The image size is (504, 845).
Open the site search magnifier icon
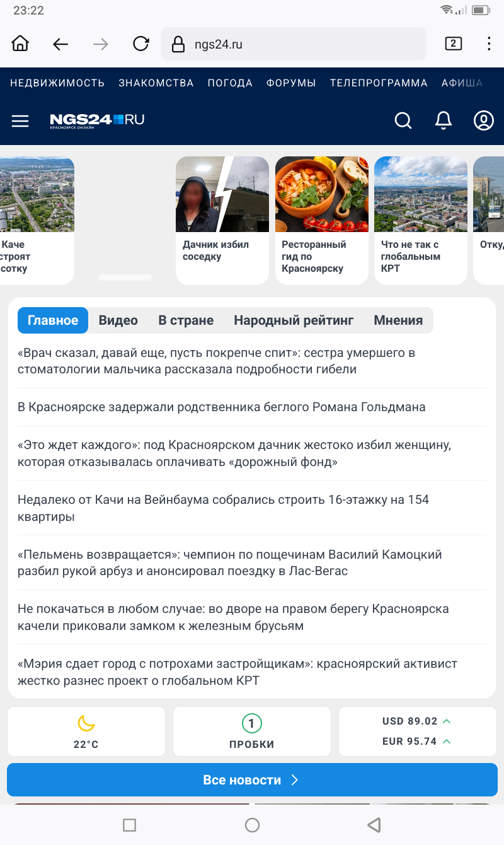click(x=403, y=120)
